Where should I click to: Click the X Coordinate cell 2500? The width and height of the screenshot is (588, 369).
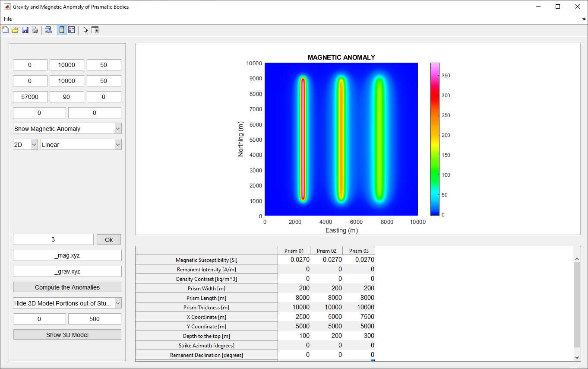pyautogui.click(x=294, y=317)
